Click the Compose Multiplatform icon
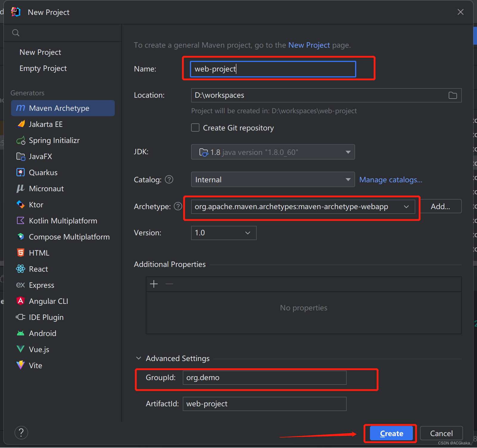477x448 pixels. (21, 237)
